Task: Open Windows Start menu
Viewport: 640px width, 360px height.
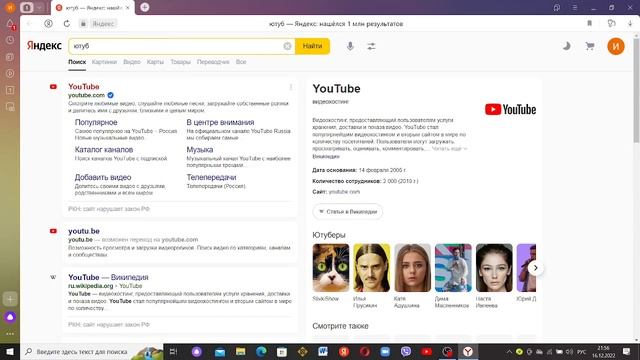Action: point(10,351)
